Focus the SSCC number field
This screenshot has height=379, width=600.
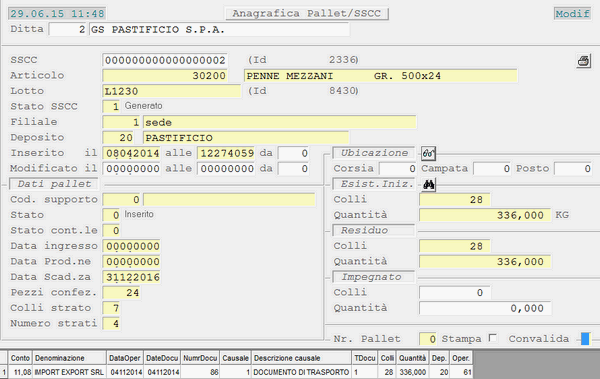(165, 60)
